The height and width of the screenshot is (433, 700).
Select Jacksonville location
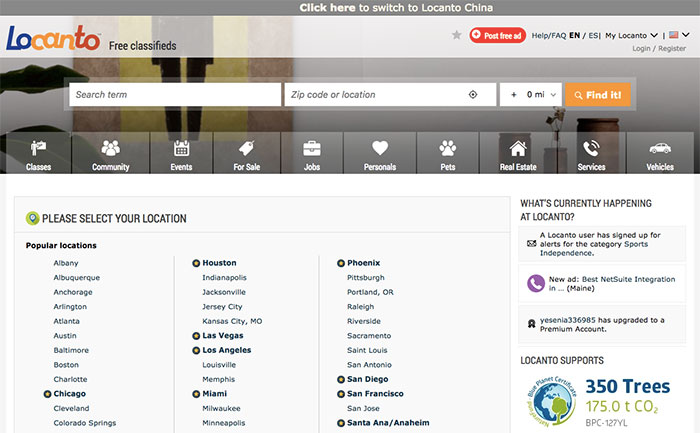[224, 292]
